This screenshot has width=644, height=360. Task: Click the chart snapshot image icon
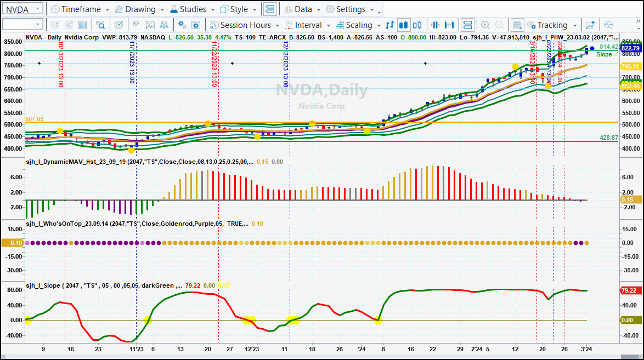pyautogui.click(x=150, y=25)
